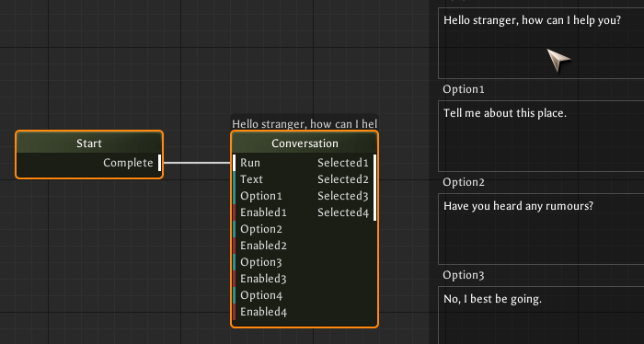Click the Selected2 output port
This screenshot has width=644, height=344.
pos(375,179)
